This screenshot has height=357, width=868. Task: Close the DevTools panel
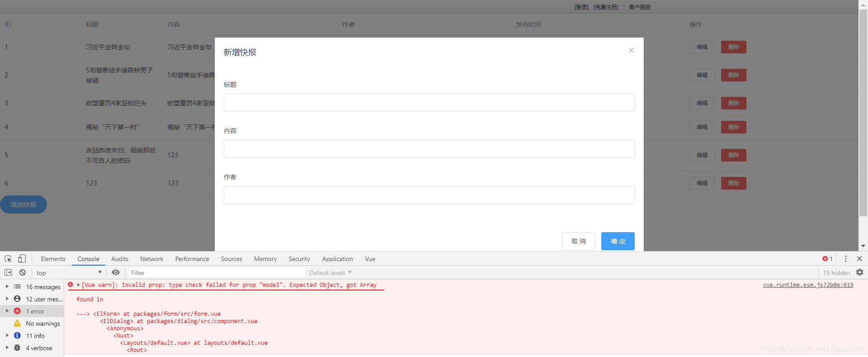(x=859, y=259)
